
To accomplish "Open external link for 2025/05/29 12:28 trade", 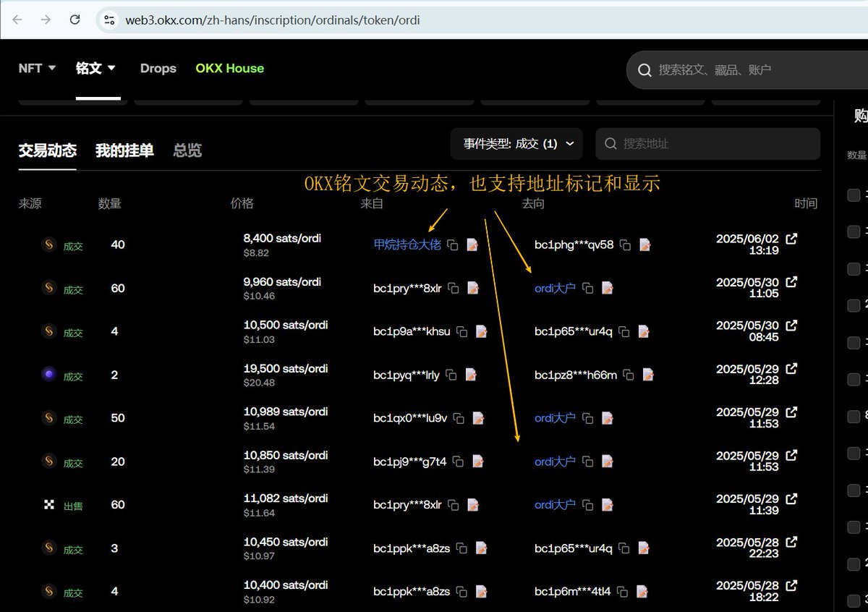I will click(x=791, y=369).
